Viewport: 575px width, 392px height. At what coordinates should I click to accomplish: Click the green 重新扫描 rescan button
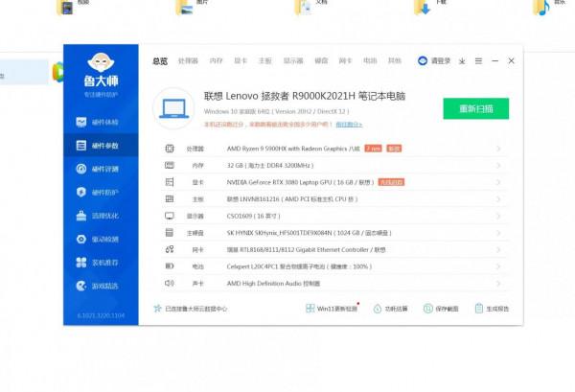476,108
